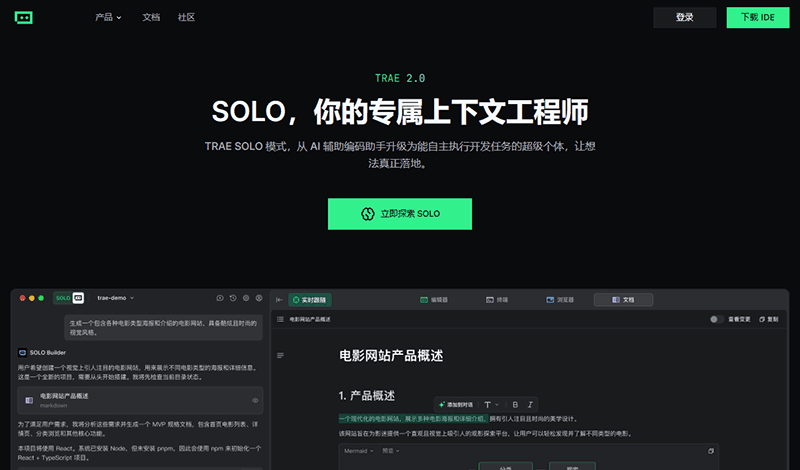Click the 登录 button
This screenshot has height=470, width=800.
(x=685, y=17)
